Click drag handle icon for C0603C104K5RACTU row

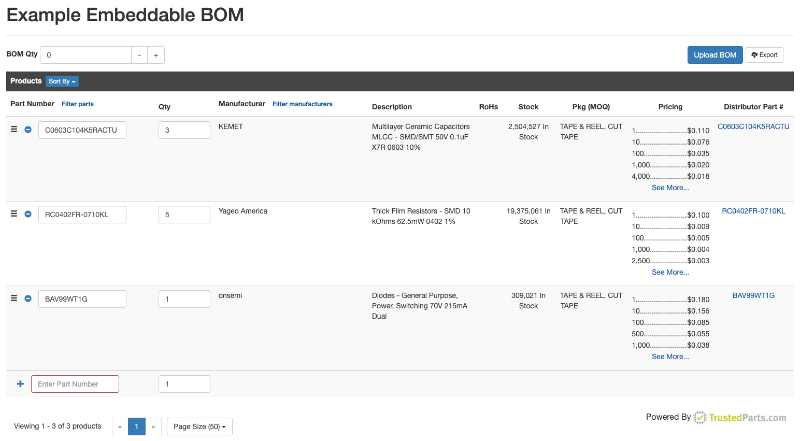pyautogui.click(x=14, y=130)
